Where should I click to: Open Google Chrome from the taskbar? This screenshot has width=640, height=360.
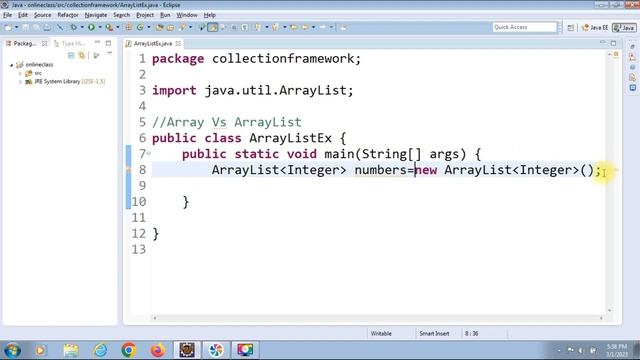(129, 350)
